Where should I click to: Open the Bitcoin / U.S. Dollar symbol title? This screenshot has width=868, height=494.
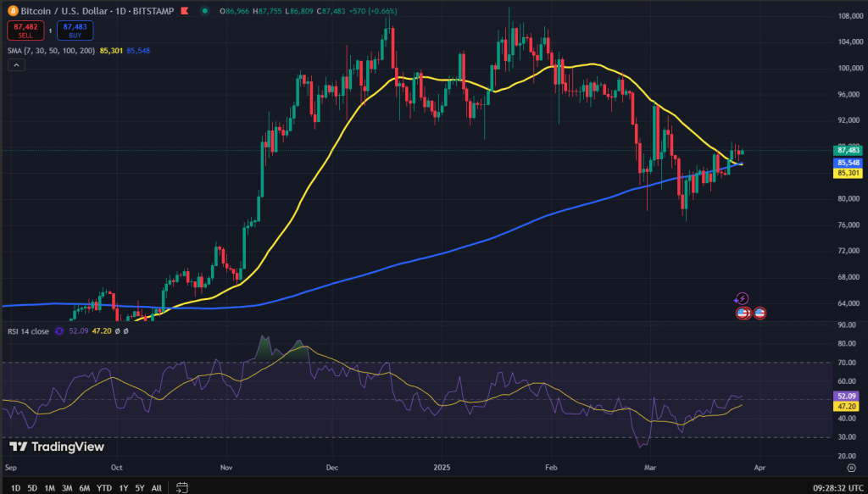(97, 10)
